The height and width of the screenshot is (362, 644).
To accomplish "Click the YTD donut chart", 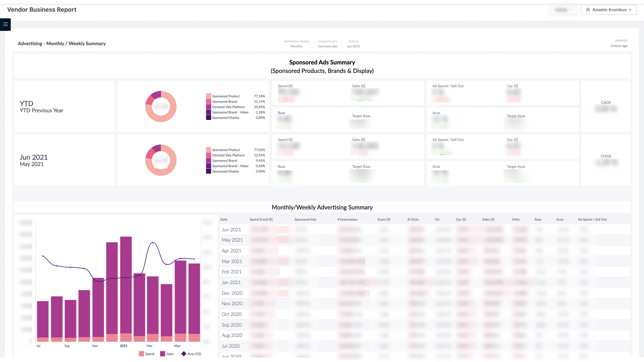I will (x=161, y=106).
